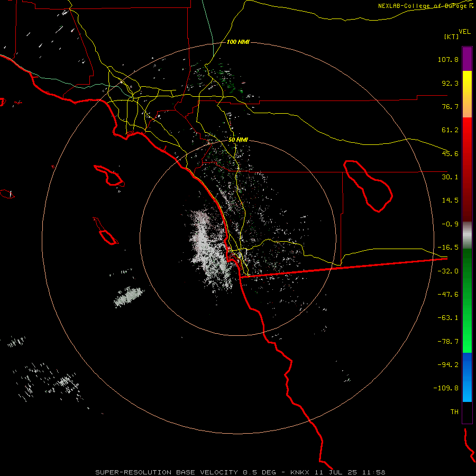The image size is (476, 476).
Task: Select the 92.3 legend value
Action: pos(450,83)
